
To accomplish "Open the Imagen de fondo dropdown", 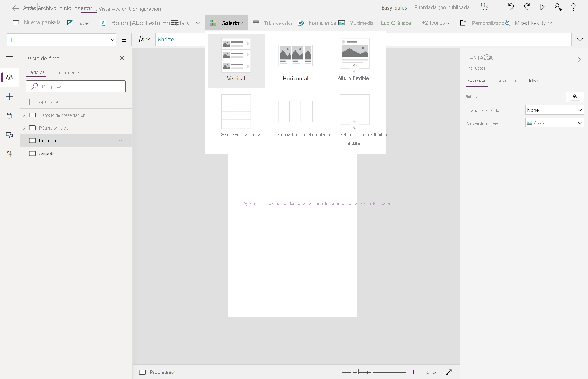I will point(554,110).
